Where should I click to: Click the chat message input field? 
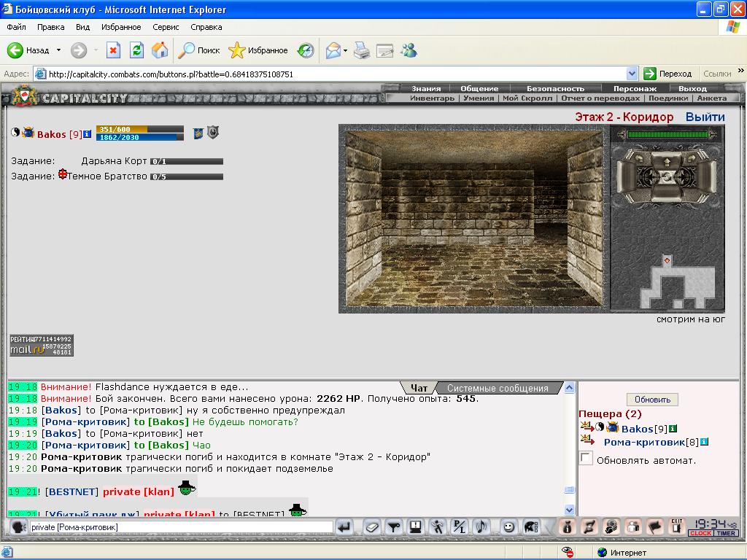pyautogui.click(x=181, y=527)
